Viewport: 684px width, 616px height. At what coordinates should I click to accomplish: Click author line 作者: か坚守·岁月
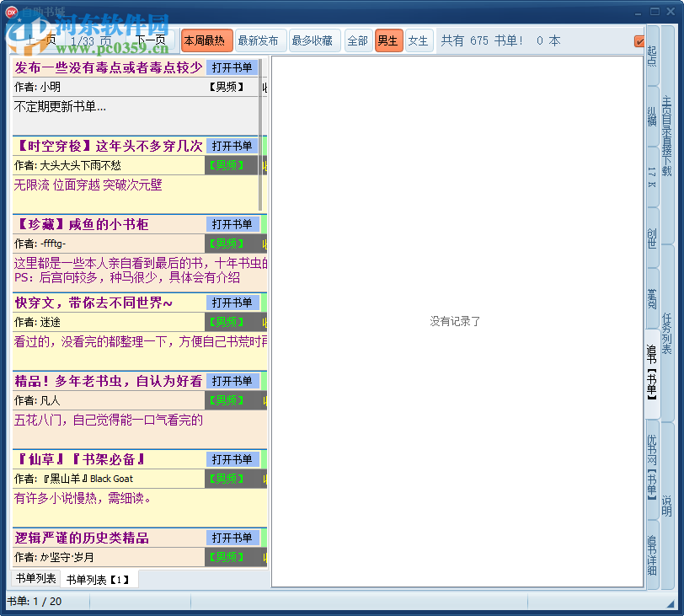[x=54, y=557]
